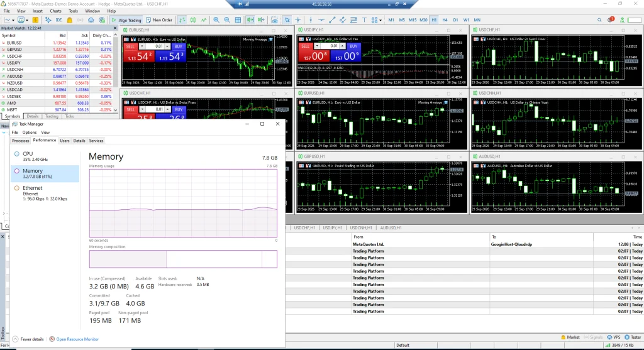
Task: Select the GBPUSD row in Market Watch
Action: click(56, 49)
